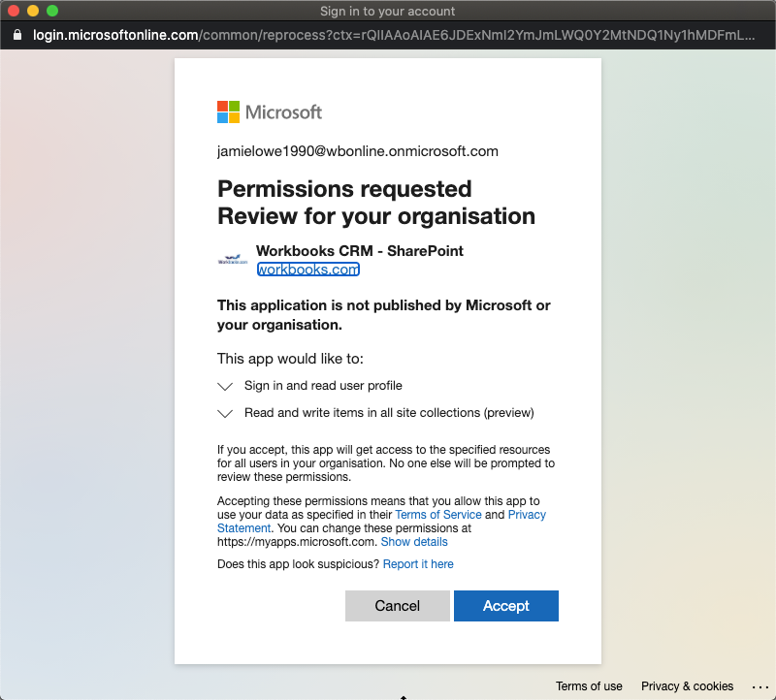This screenshot has height=700, width=776.
Task: Click the 'Permissions requested' heading
Action: tap(344, 188)
